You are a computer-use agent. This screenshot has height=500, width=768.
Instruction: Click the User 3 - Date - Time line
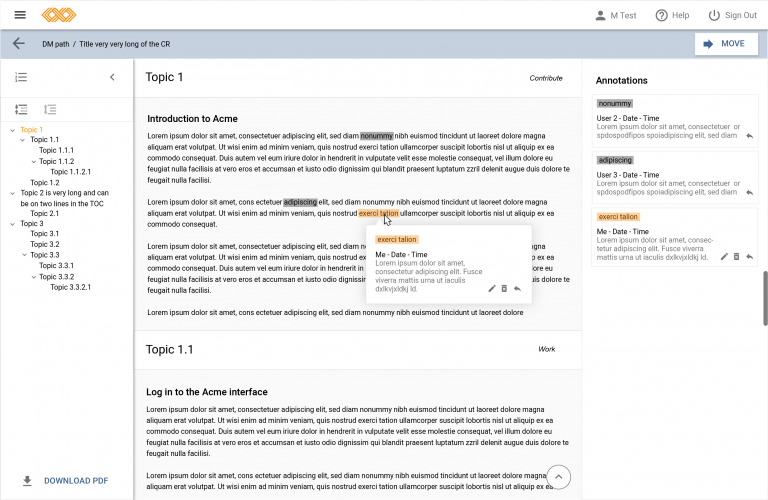(627, 175)
